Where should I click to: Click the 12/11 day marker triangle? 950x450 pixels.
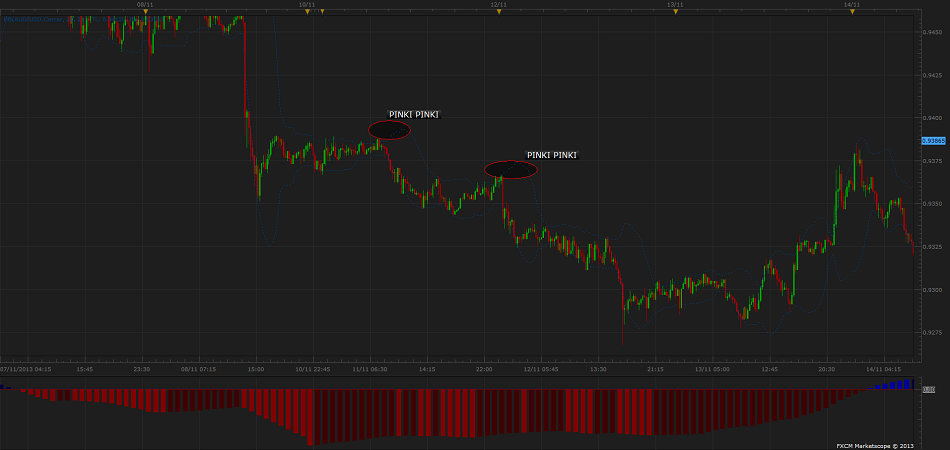pos(499,11)
